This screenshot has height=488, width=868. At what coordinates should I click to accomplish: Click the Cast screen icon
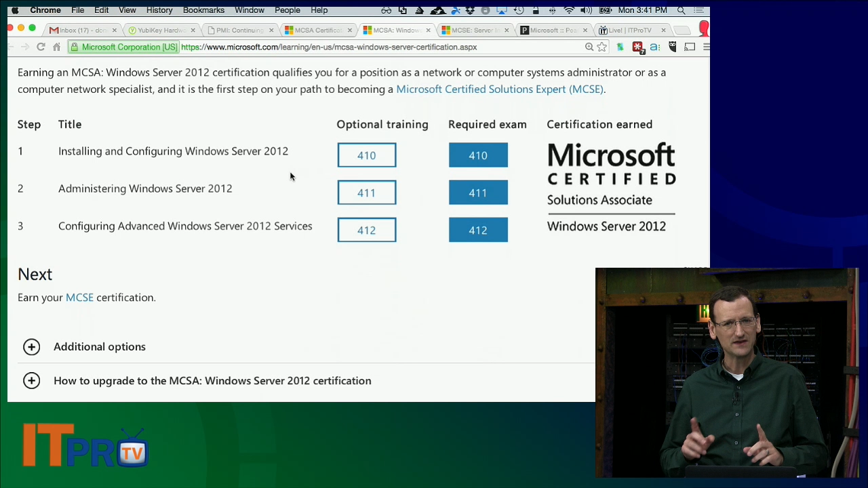pos(690,47)
